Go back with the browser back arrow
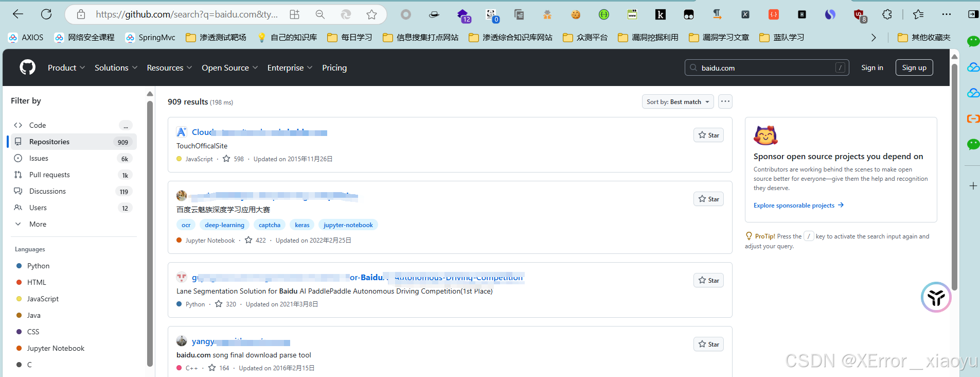 [x=18, y=14]
